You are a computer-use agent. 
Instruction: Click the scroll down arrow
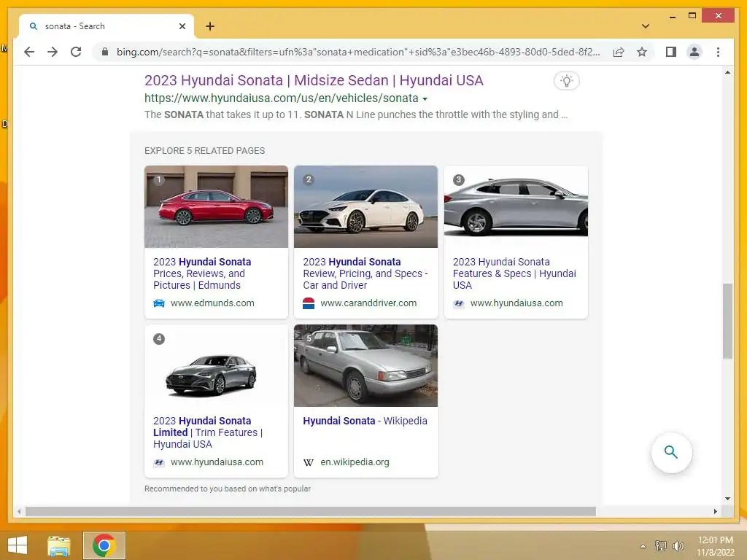click(727, 499)
